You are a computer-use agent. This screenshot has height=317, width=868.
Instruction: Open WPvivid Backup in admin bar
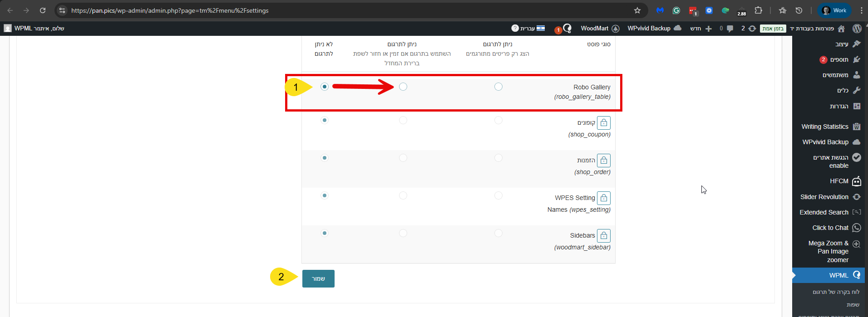coord(655,28)
